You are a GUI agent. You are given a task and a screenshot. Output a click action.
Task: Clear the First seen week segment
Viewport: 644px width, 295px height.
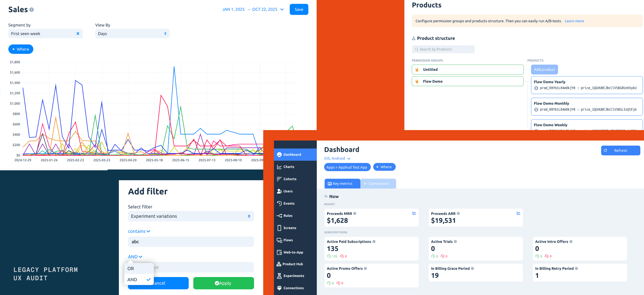coord(78,34)
